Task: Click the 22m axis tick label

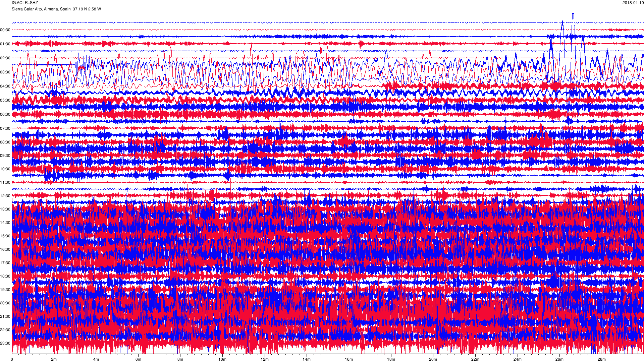Action: [x=475, y=359]
